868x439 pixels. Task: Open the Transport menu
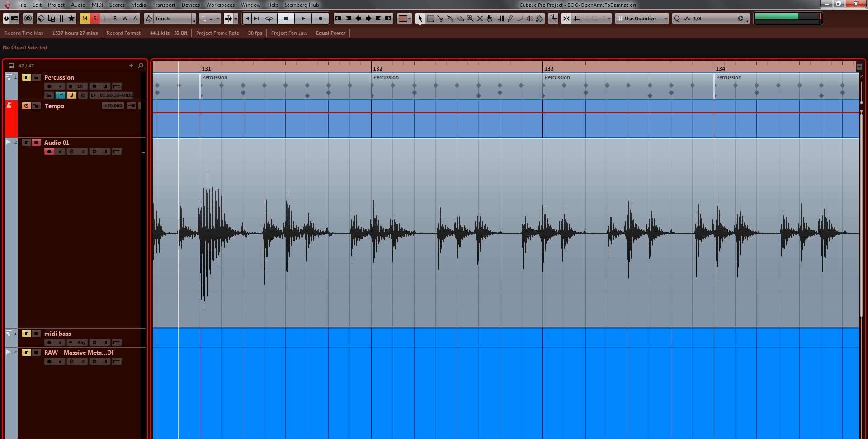(164, 5)
